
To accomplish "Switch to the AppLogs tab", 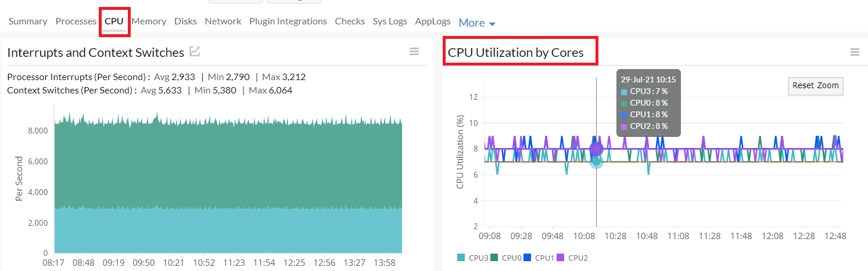I will [433, 21].
